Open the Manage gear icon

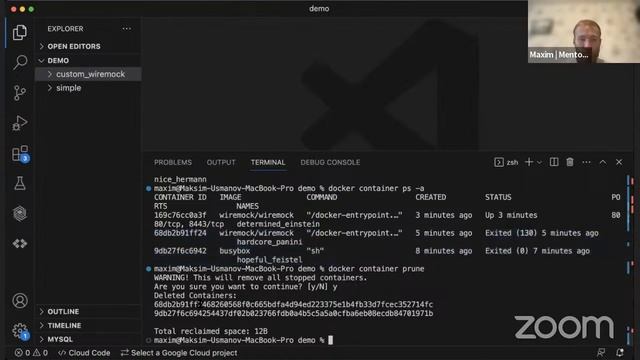pos(20,331)
